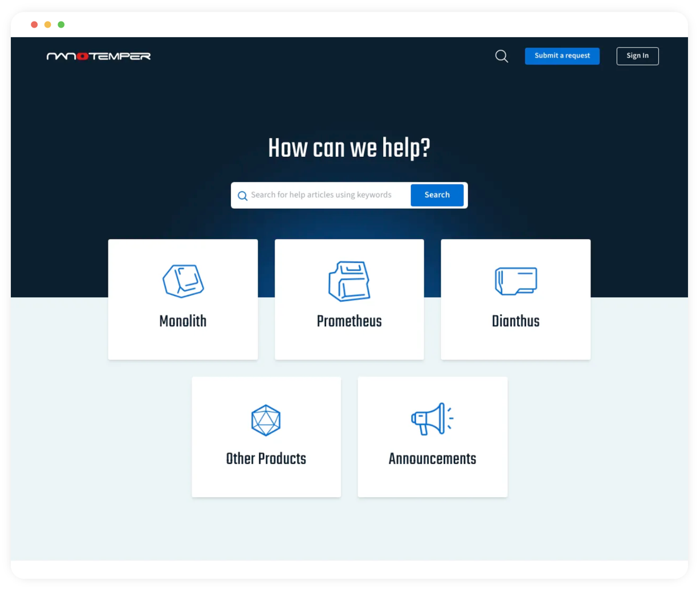Image resolution: width=700 pixels, height=589 pixels.
Task: Click the blue Search button
Action: (437, 195)
